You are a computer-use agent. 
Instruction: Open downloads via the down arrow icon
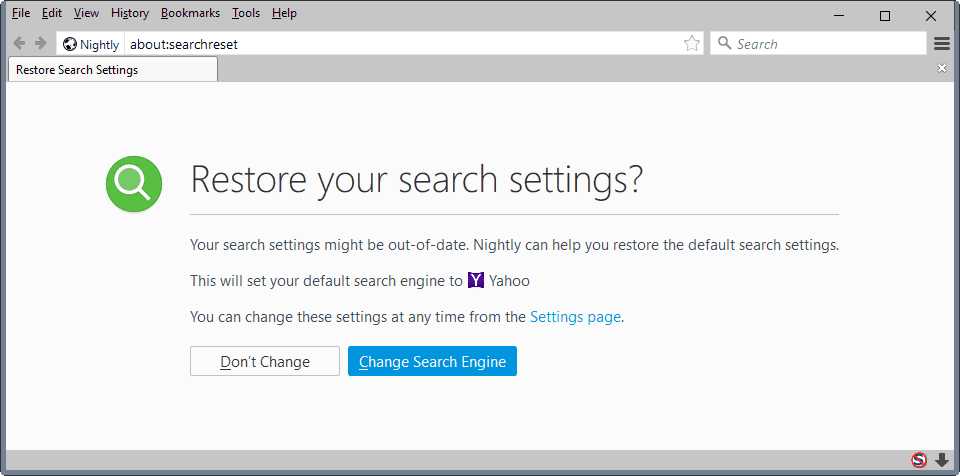[x=942, y=460]
